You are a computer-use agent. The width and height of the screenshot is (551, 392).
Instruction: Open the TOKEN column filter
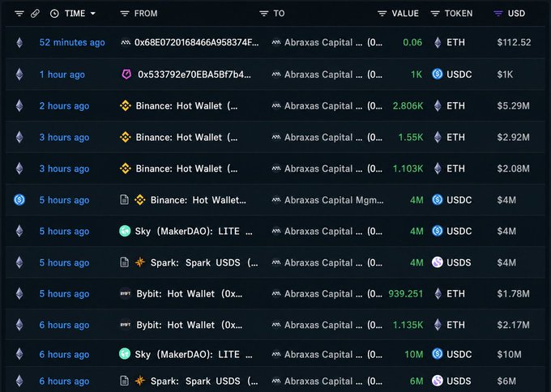tap(435, 14)
